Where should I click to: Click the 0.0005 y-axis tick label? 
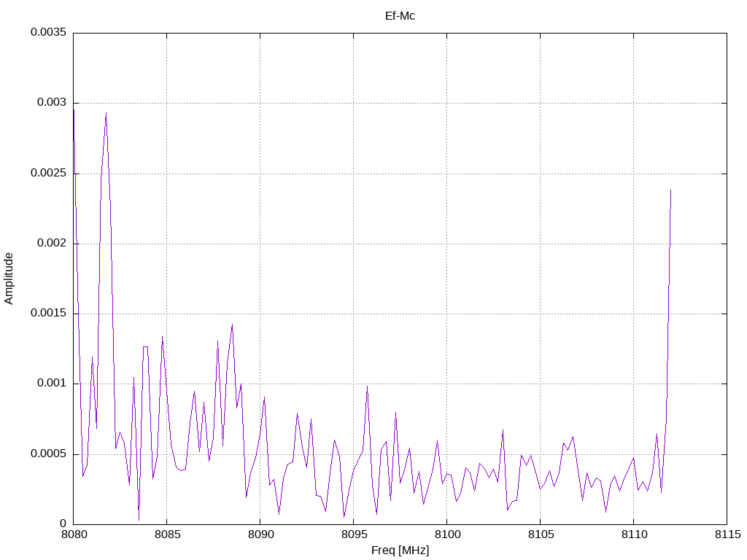pyautogui.click(x=48, y=454)
